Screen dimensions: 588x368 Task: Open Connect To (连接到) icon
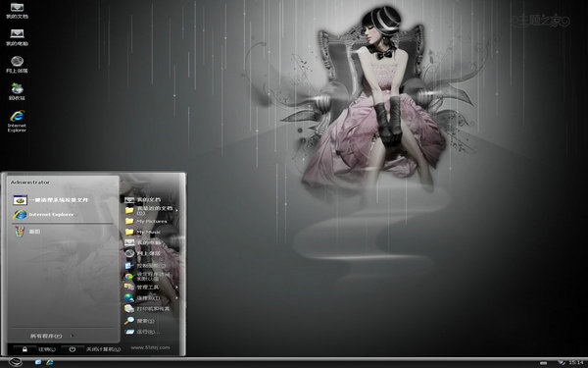click(x=129, y=297)
